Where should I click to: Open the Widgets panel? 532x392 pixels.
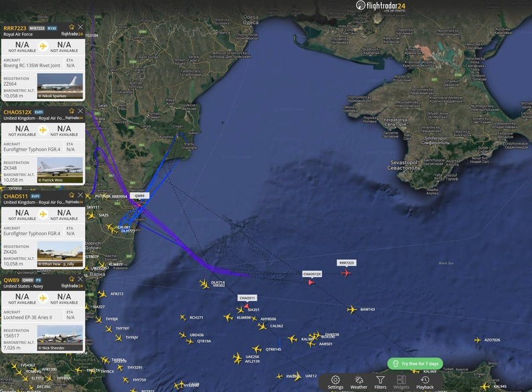pos(401,383)
